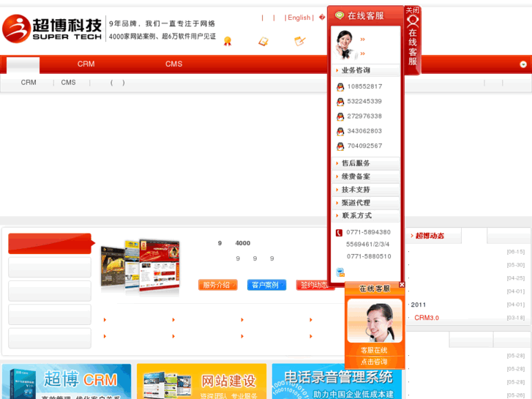Open QQ chat 343062803
532x399 pixels.
tap(359, 131)
